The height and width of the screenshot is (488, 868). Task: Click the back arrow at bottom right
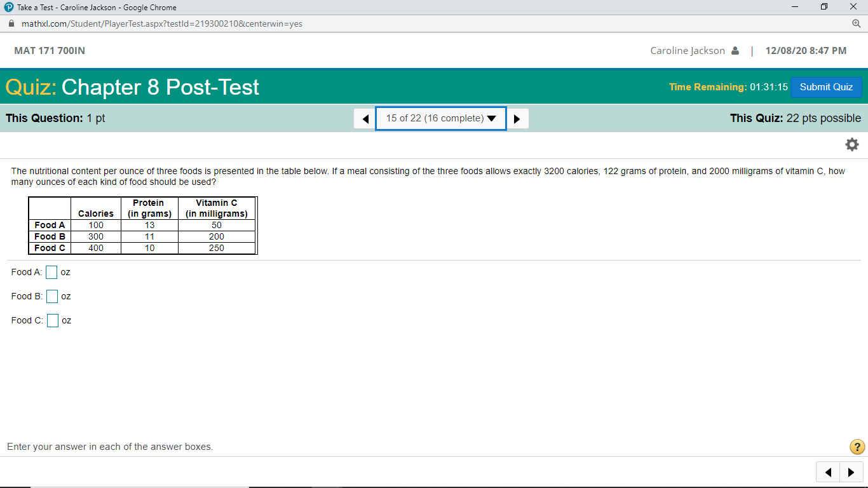pos(827,472)
